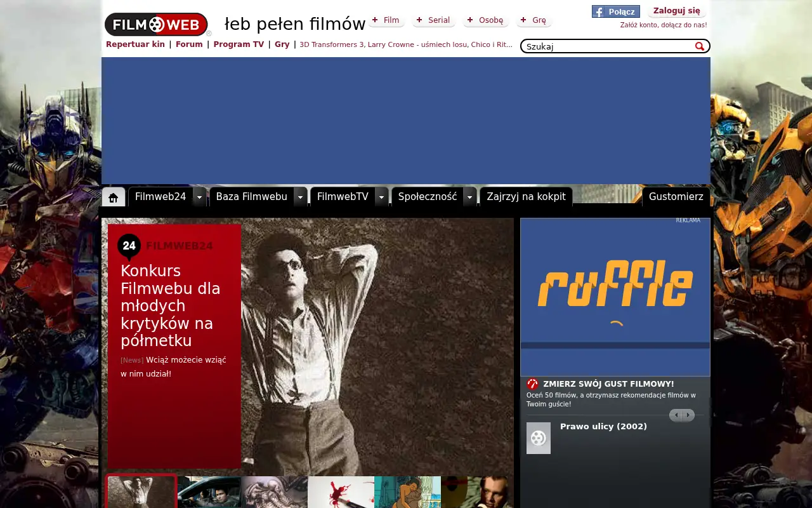Add Osobę with plus button
Screen dimensions: 812x508
click(x=486, y=20)
